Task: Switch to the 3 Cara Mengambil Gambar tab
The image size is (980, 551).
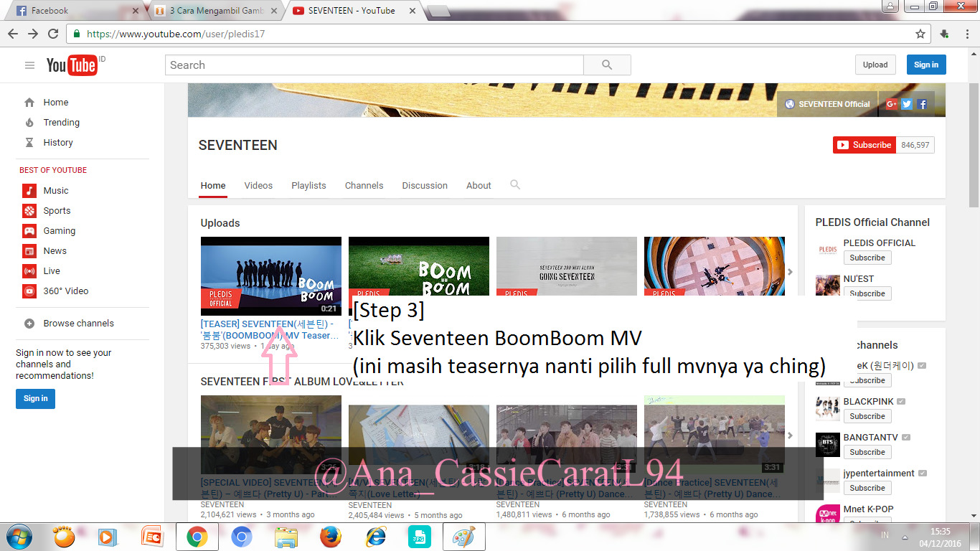Action: pos(215,11)
